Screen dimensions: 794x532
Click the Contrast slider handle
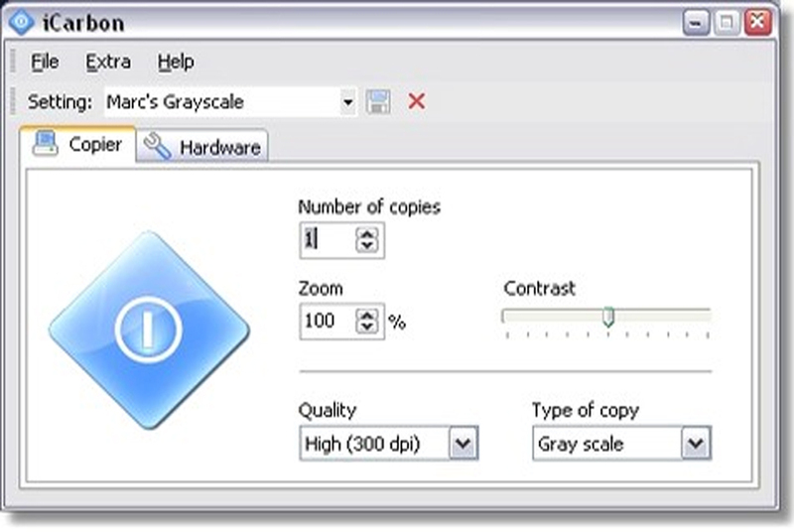[x=608, y=317]
